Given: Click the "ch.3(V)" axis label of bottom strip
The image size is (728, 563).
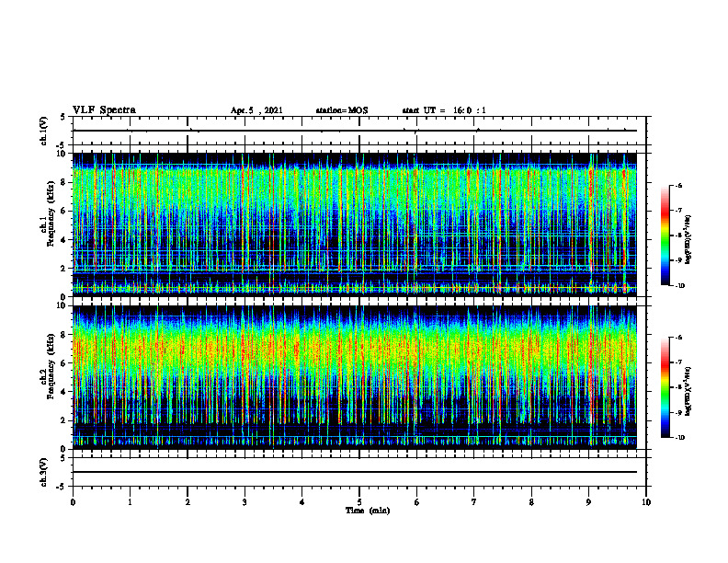Looking at the screenshot, I should point(44,472).
